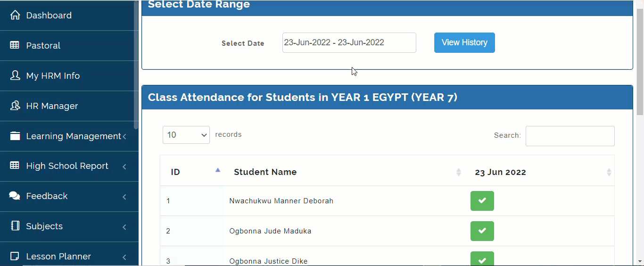Open the records per page dropdown
Image resolution: width=644 pixels, height=266 pixels.
(186, 135)
